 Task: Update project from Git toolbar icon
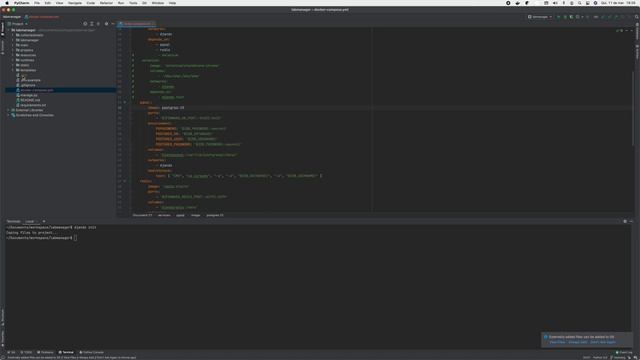point(603,17)
